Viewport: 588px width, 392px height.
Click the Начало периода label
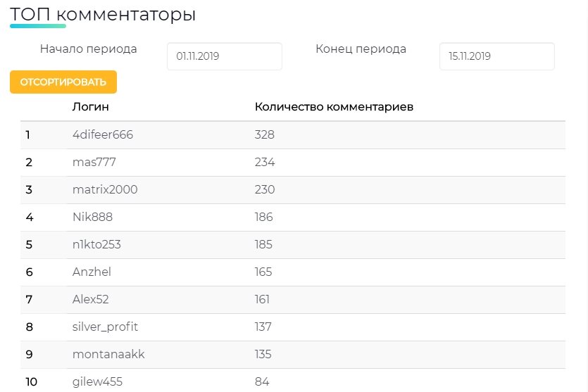(x=89, y=49)
